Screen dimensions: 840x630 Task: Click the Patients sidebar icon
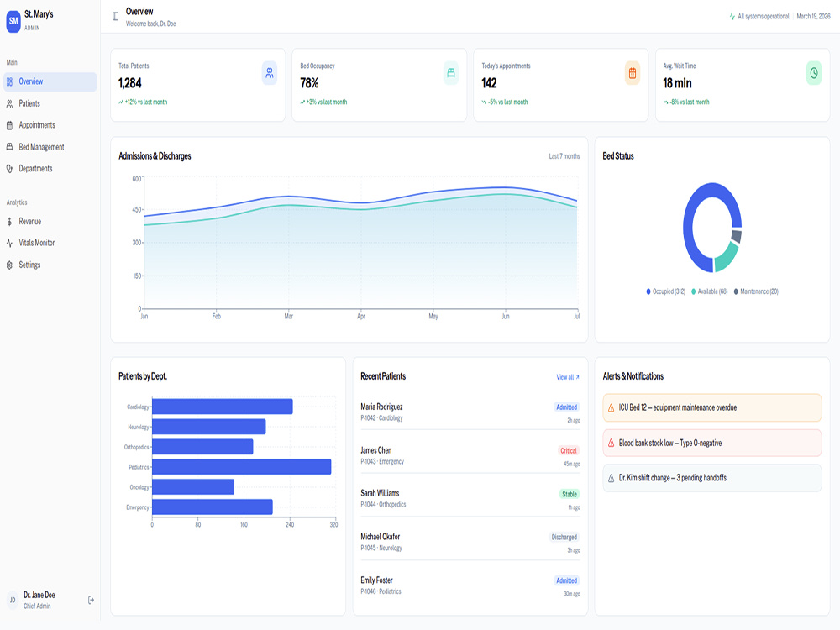[x=9, y=104]
